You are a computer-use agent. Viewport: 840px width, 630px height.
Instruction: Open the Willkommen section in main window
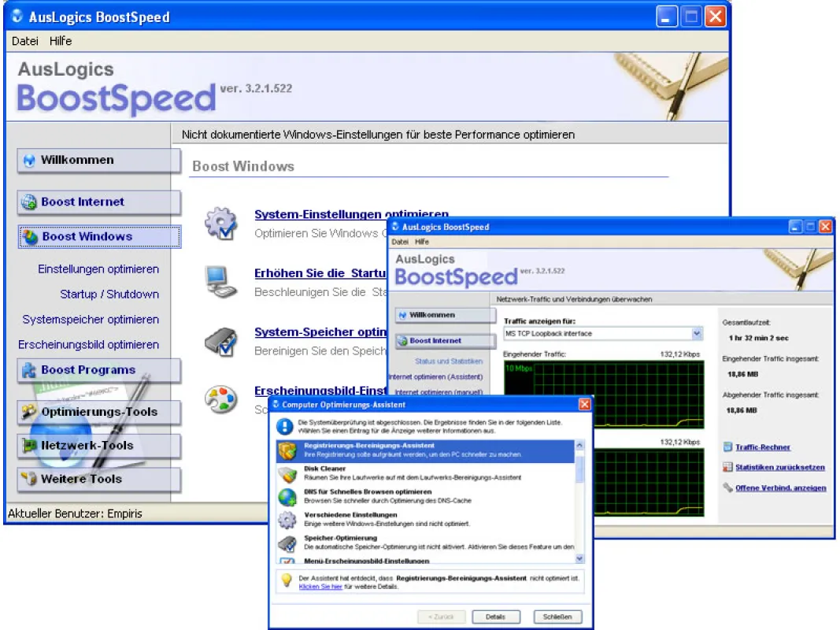(98, 160)
